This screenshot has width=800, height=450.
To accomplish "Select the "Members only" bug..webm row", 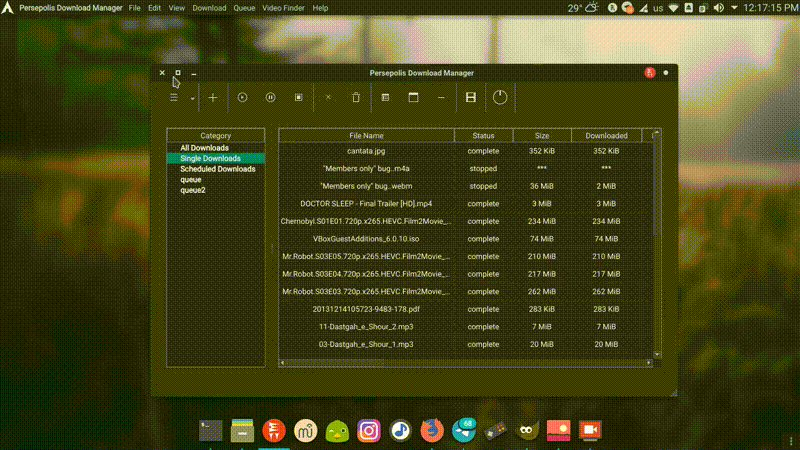I will click(x=466, y=186).
